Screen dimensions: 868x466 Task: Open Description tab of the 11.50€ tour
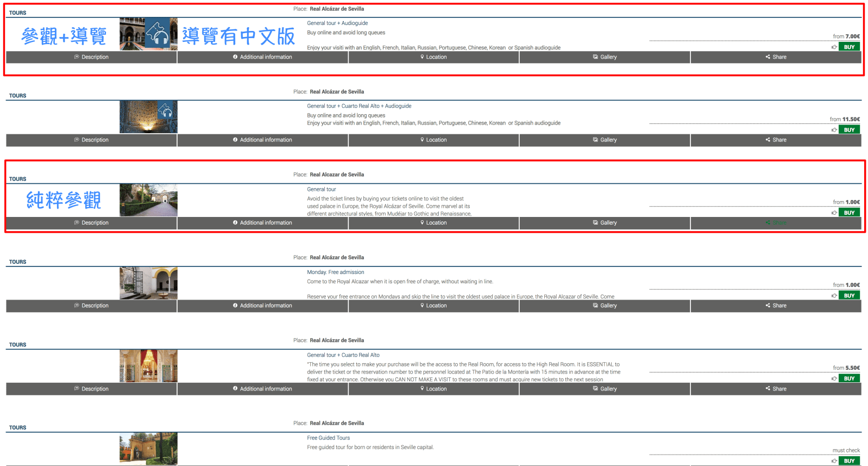pos(91,140)
